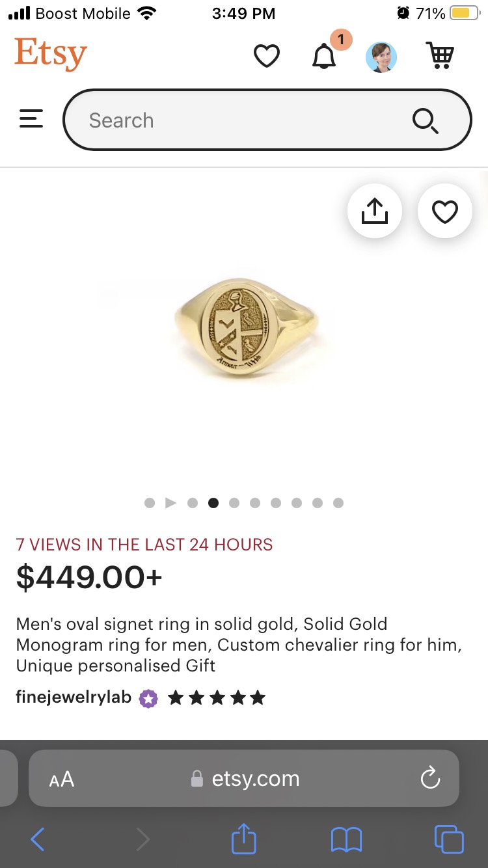This screenshot has height=868, width=488.
Task: Open notifications bell icon
Action: pyautogui.click(x=324, y=57)
